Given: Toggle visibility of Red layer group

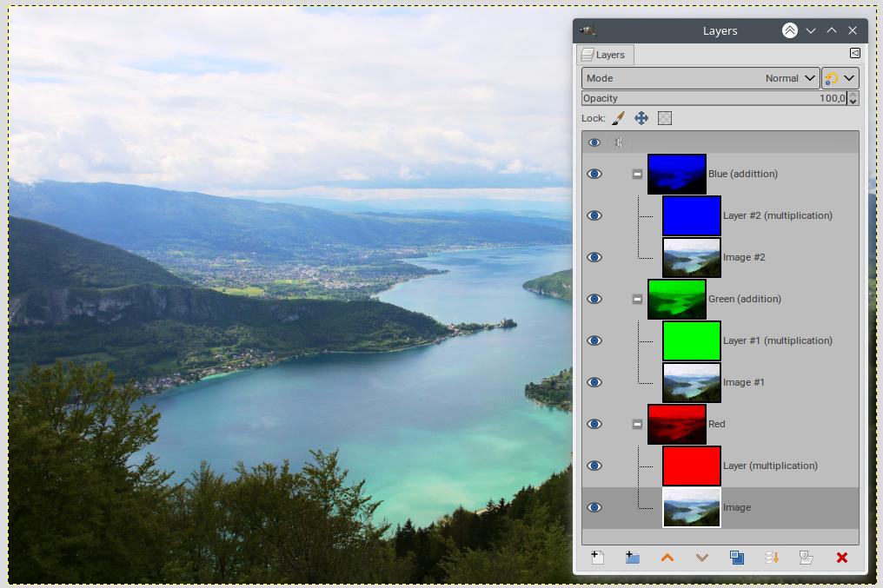Looking at the screenshot, I should coord(594,424).
